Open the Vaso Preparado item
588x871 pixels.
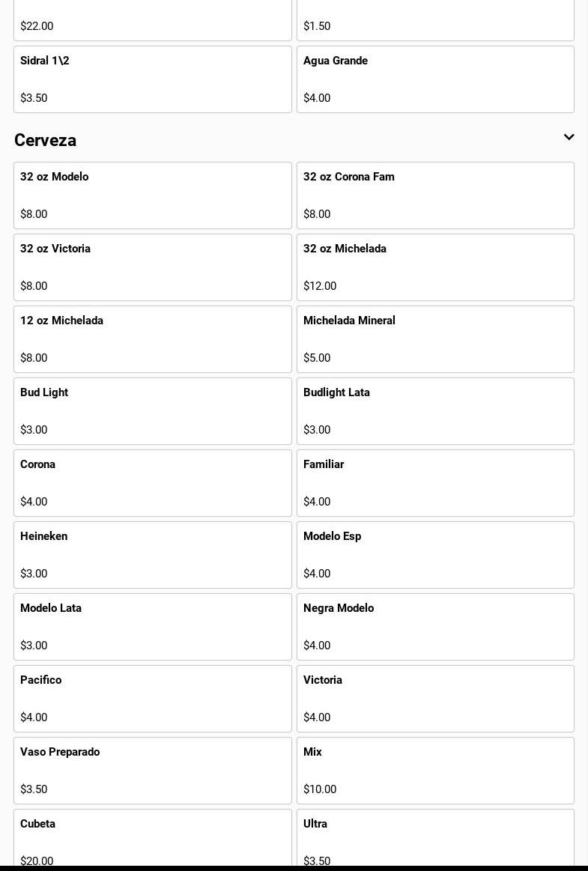point(153,771)
